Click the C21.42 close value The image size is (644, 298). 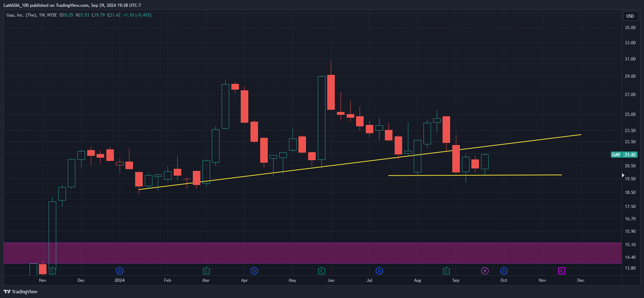click(114, 15)
